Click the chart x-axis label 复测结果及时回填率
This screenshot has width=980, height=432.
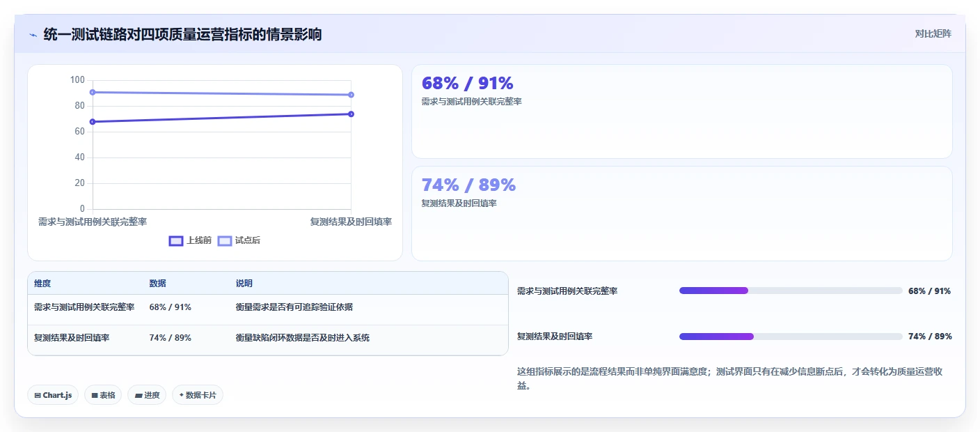tap(351, 222)
